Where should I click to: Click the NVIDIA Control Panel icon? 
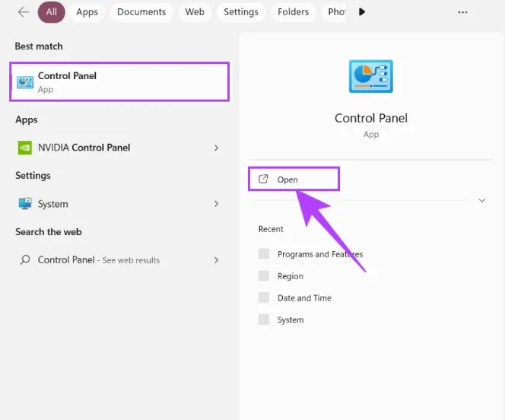tap(25, 148)
